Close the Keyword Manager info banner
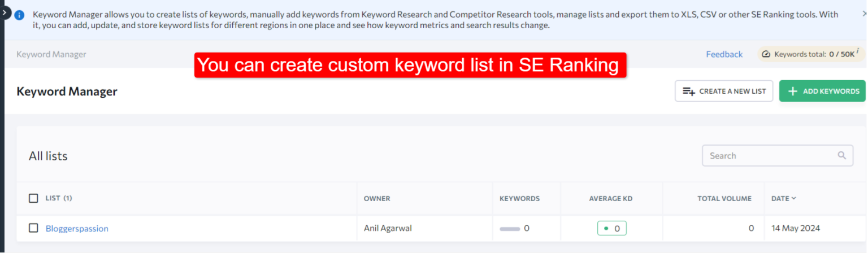 pyautogui.click(x=864, y=14)
